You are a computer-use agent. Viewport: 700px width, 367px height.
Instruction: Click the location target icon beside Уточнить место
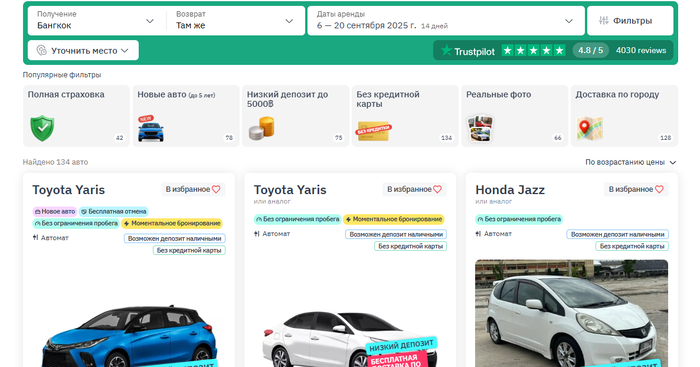click(42, 50)
